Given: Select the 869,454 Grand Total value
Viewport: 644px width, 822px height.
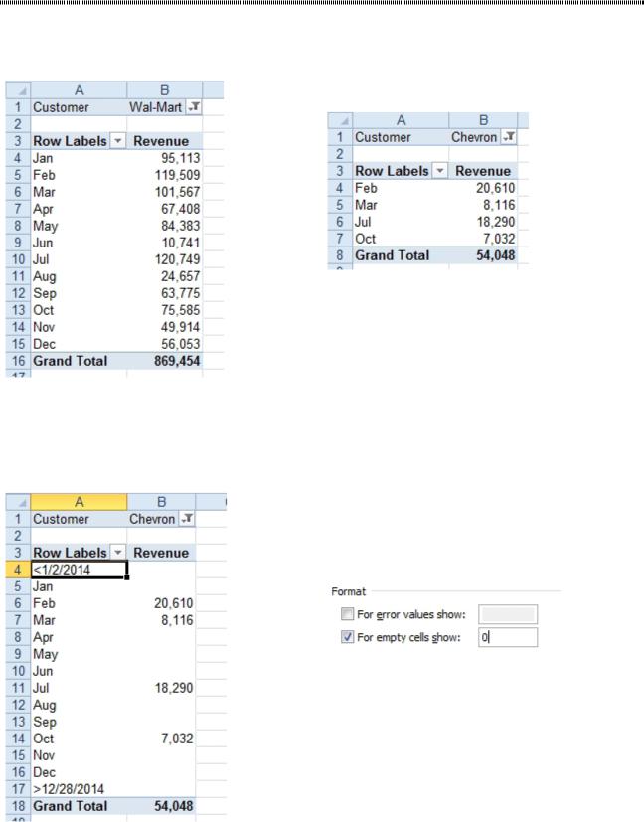Looking at the screenshot, I should point(165,361).
